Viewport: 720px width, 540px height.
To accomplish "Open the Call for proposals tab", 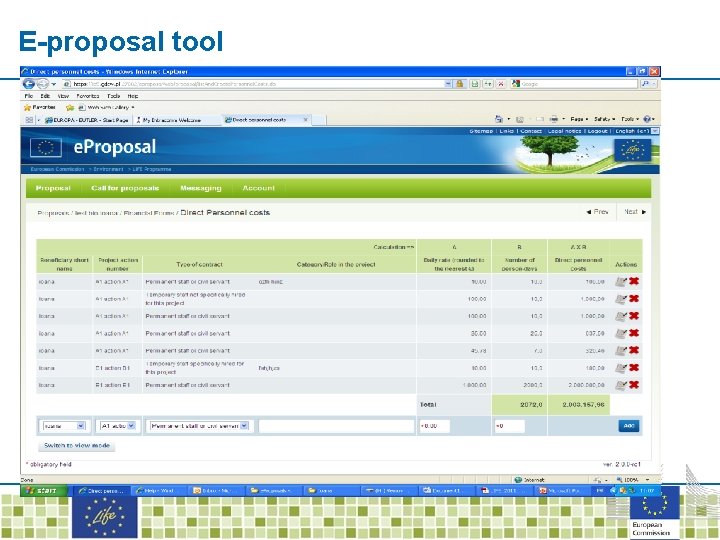I will [x=125, y=188].
